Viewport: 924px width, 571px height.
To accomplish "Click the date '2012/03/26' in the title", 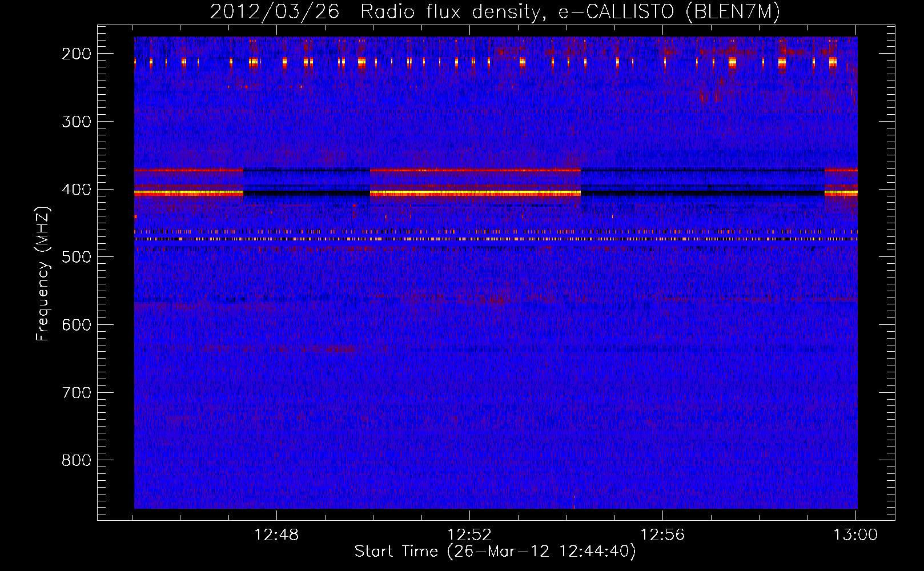I will (275, 11).
